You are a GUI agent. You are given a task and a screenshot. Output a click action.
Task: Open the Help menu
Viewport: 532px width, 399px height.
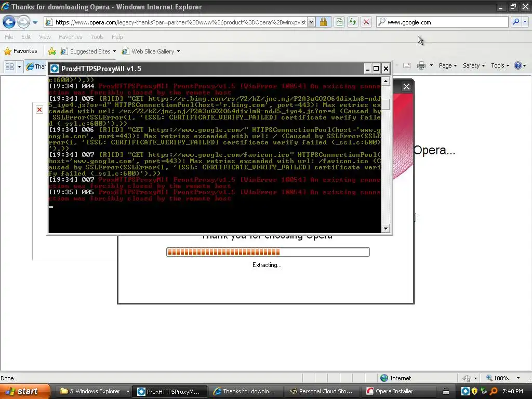117,37
